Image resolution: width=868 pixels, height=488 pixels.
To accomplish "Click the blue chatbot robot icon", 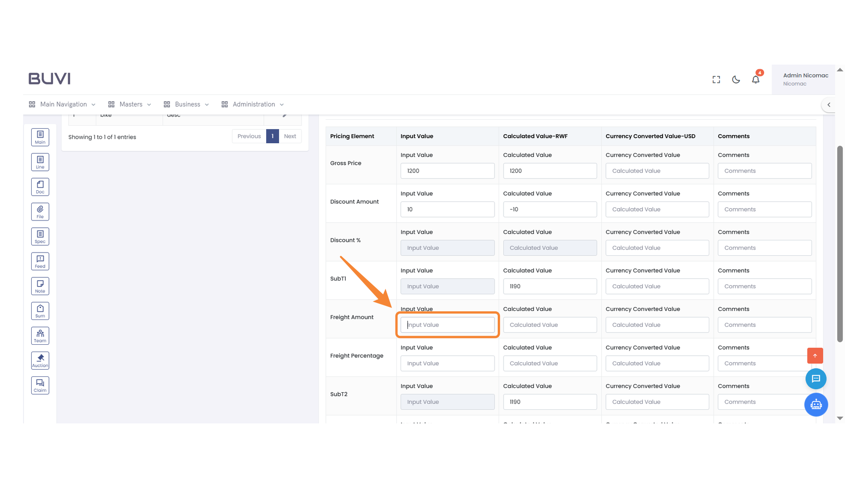I will point(816,404).
